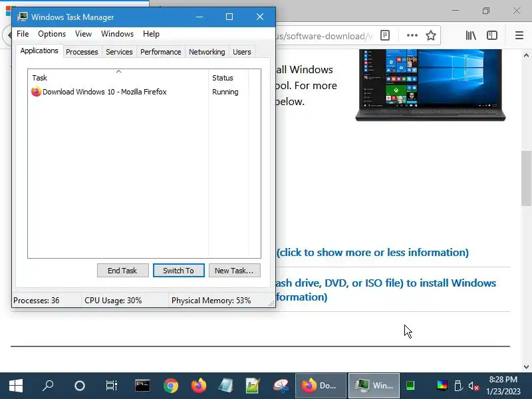Click the End Task button
Image resolution: width=532 pixels, height=399 pixels.
122,271
